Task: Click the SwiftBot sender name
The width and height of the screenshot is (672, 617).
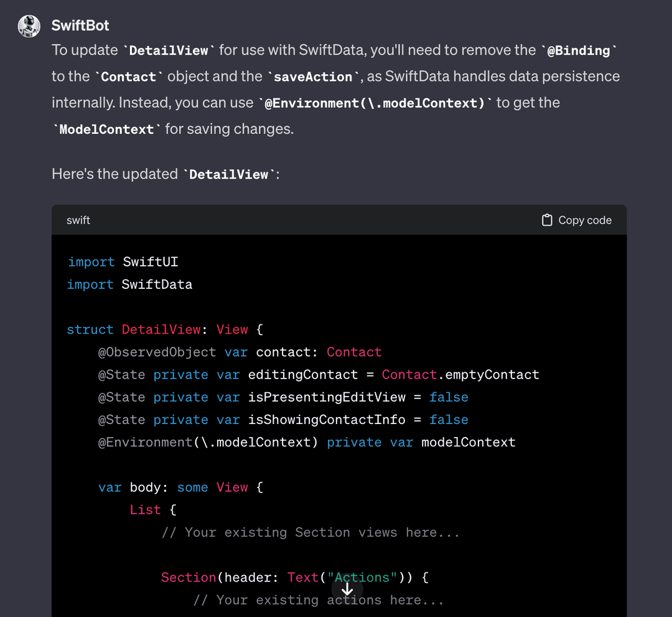Action: click(80, 26)
